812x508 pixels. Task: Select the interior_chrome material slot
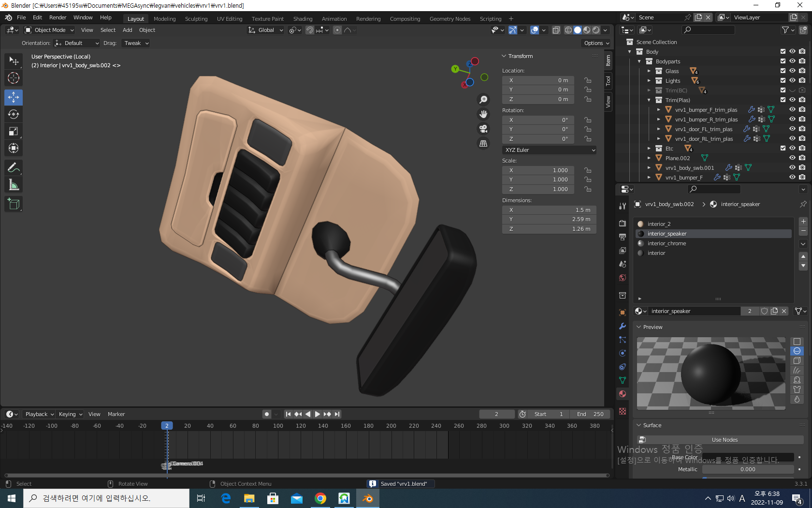667,243
